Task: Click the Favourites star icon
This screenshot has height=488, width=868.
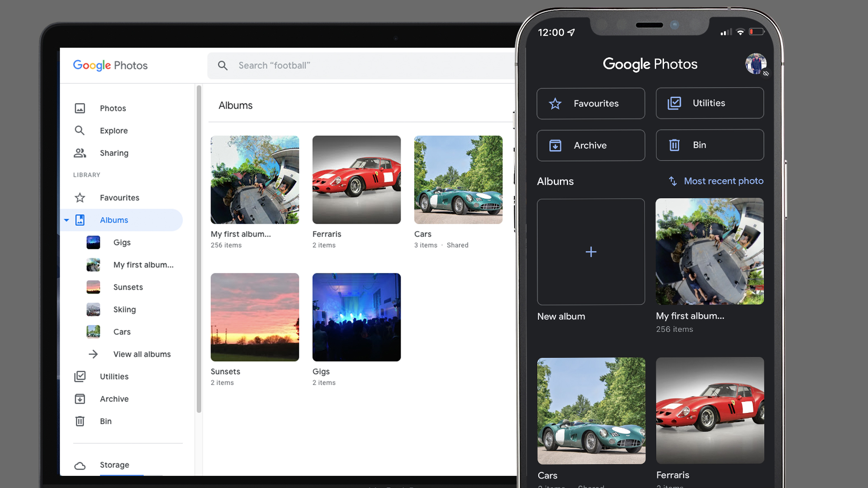Action: [x=556, y=102]
